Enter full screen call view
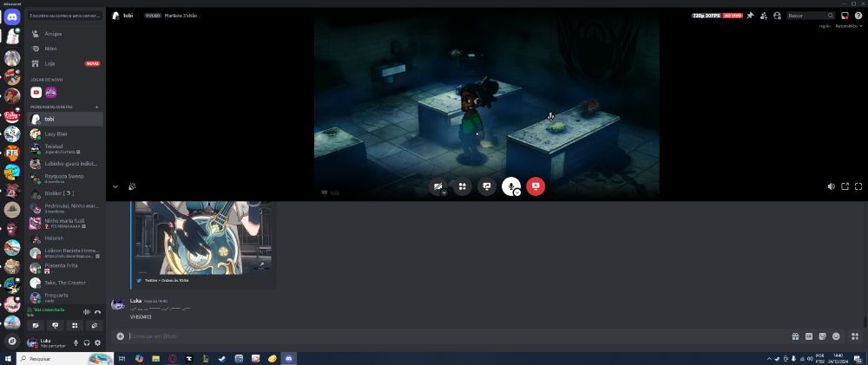The image size is (868, 365). click(x=858, y=186)
